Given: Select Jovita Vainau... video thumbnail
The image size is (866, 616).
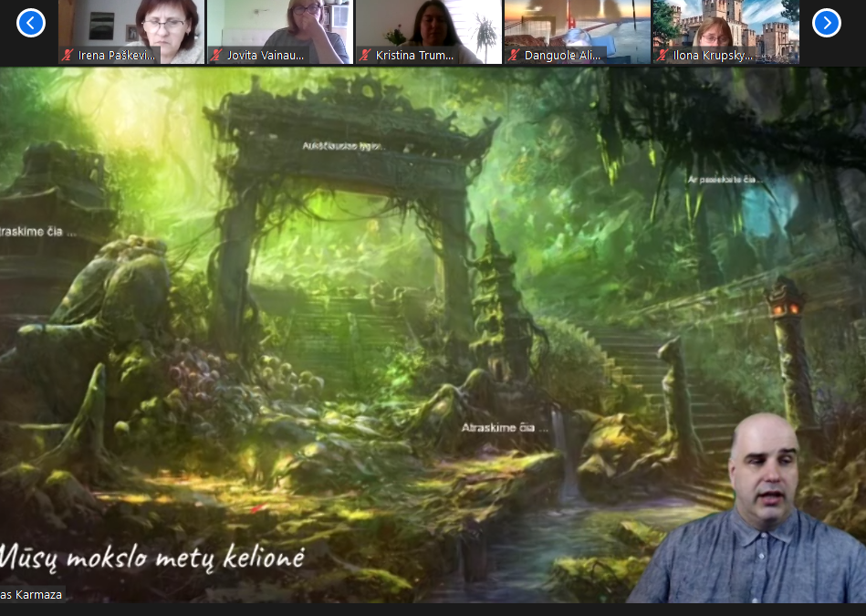Looking at the screenshot, I should click(x=280, y=32).
